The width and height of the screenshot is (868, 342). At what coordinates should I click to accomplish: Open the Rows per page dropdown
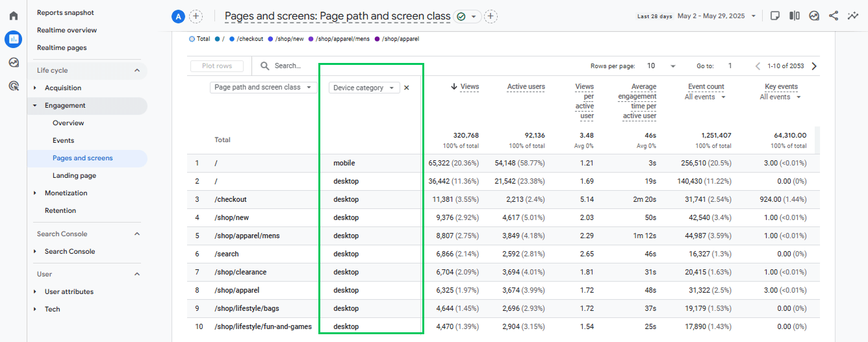point(661,66)
